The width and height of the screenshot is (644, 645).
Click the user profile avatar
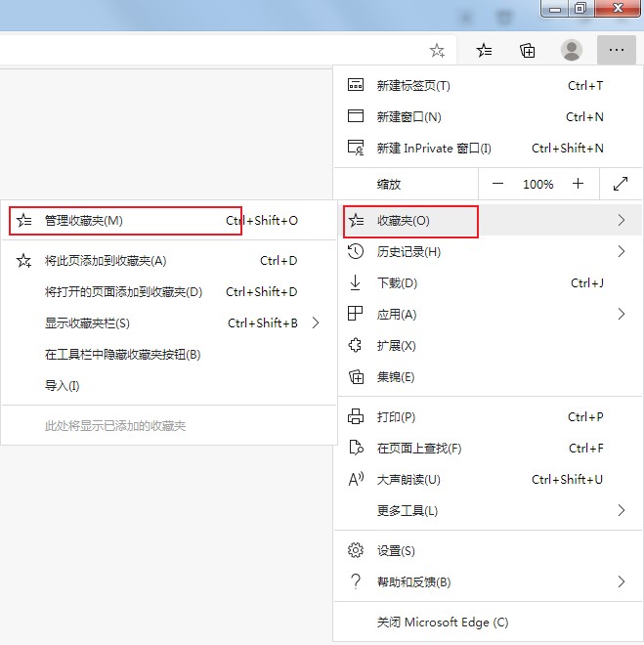pyautogui.click(x=572, y=50)
